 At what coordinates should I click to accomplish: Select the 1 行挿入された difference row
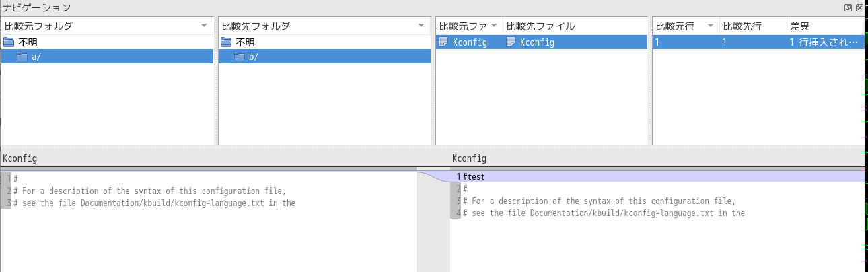coord(758,42)
